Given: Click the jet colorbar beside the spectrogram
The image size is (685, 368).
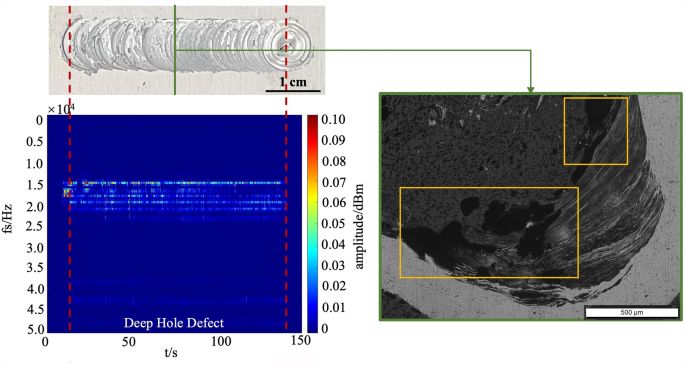Looking at the screenshot, I should click(x=312, y=224).
